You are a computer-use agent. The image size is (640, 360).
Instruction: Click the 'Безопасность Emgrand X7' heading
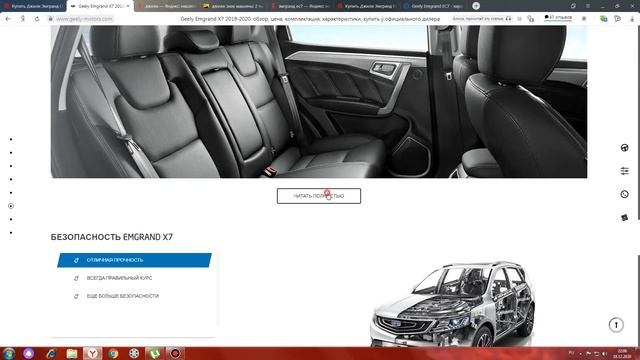tap(111, 237)
